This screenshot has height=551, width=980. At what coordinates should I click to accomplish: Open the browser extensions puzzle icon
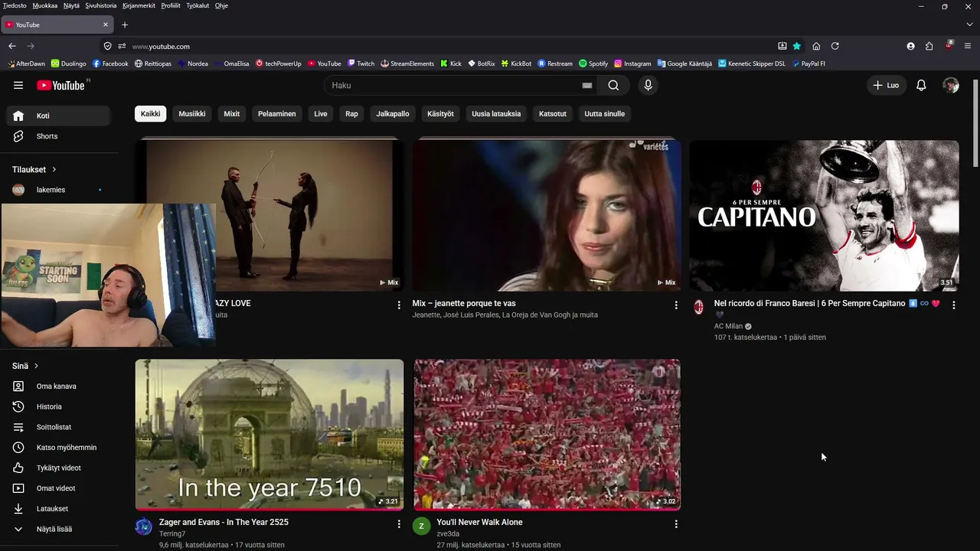[x=929, y=46]
